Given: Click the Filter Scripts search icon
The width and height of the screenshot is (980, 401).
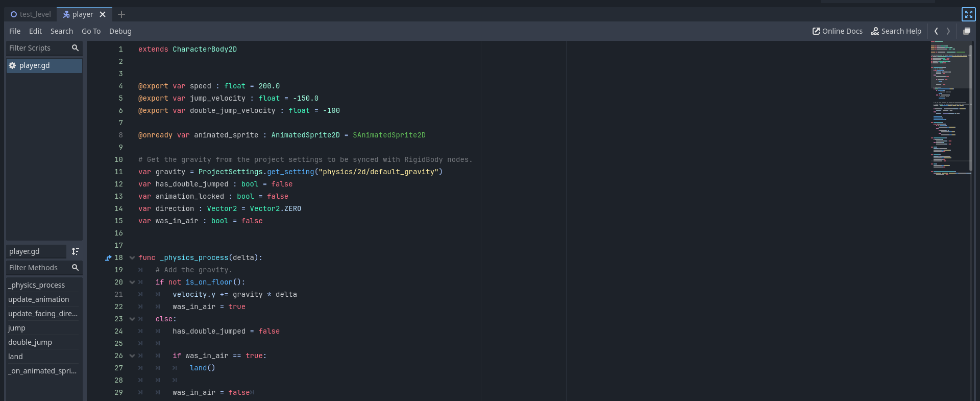Looking at the screenshot, I should point(75,48).
